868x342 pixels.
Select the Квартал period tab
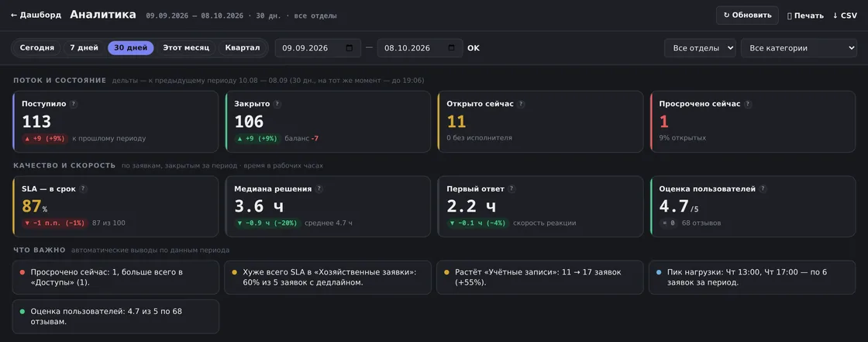point(243,47)
